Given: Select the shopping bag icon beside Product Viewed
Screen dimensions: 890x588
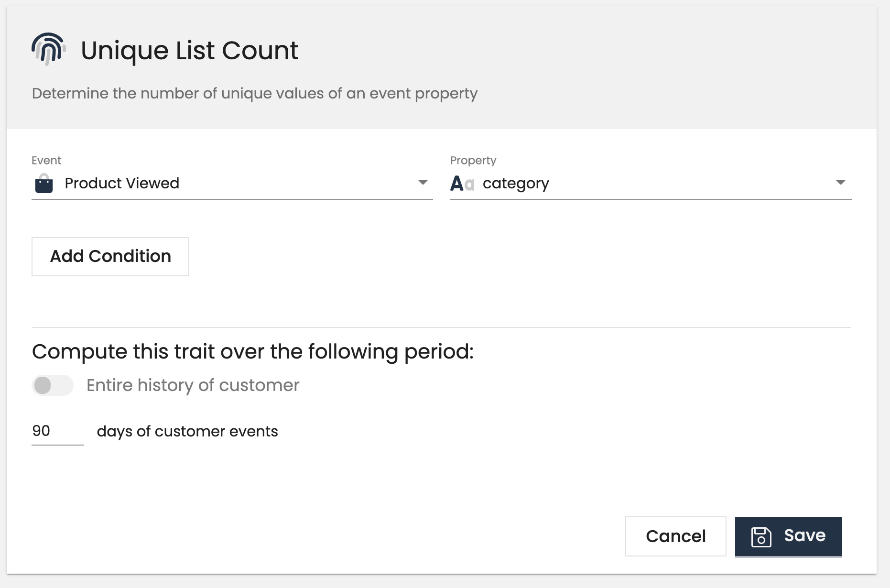Looking at the screenshot, I should (44, 183).
